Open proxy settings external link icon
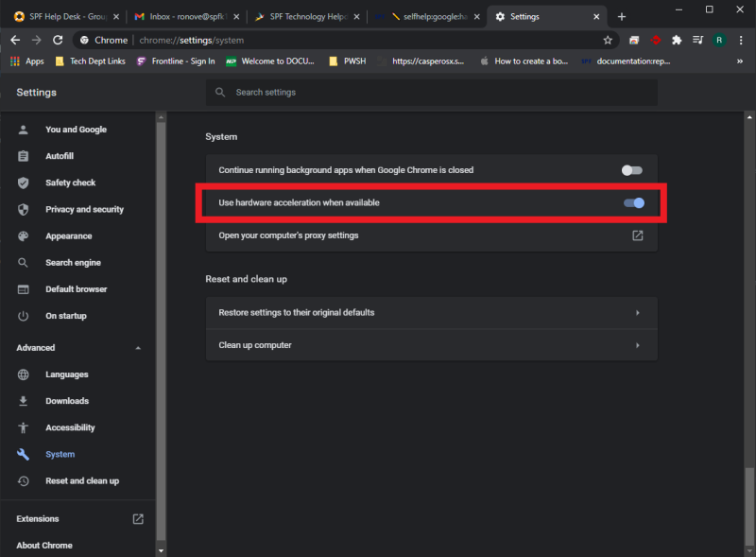 tap(638, 235)
